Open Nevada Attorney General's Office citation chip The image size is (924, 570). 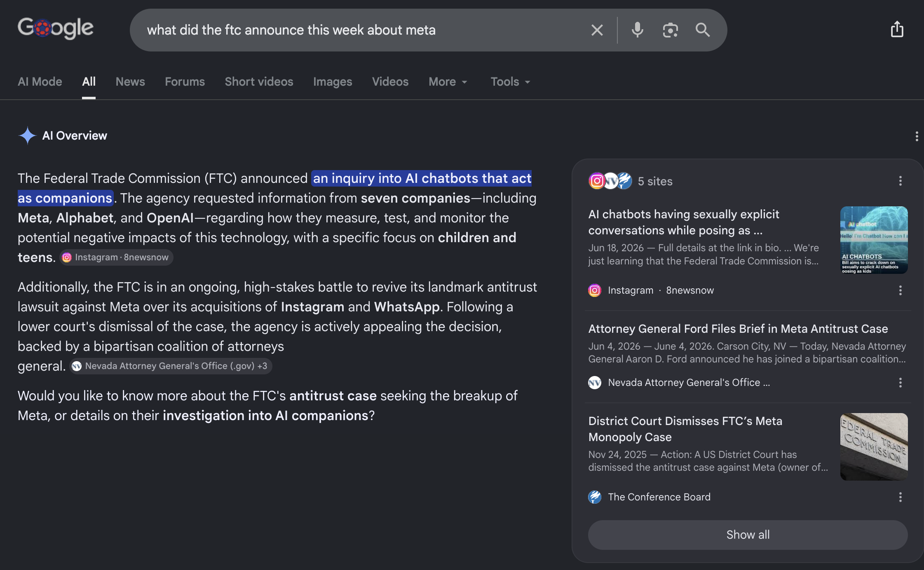[171, 366]
